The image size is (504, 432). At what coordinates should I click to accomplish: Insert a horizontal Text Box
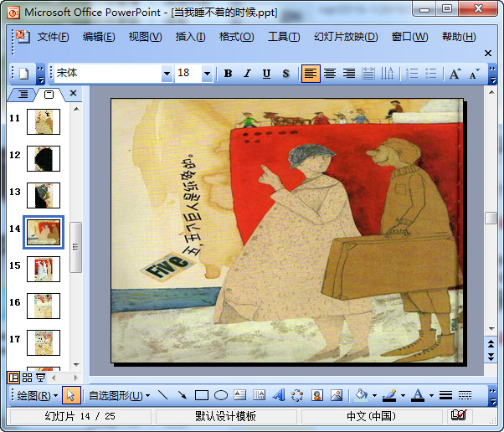coord(239,395)
